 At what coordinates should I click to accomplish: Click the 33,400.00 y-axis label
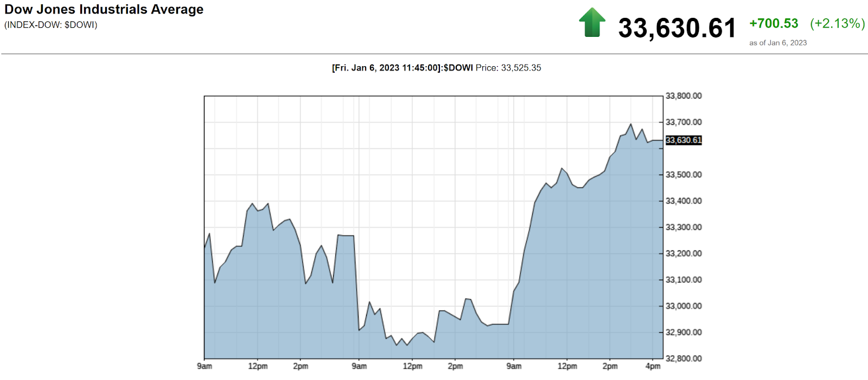[x=684, y=201]
